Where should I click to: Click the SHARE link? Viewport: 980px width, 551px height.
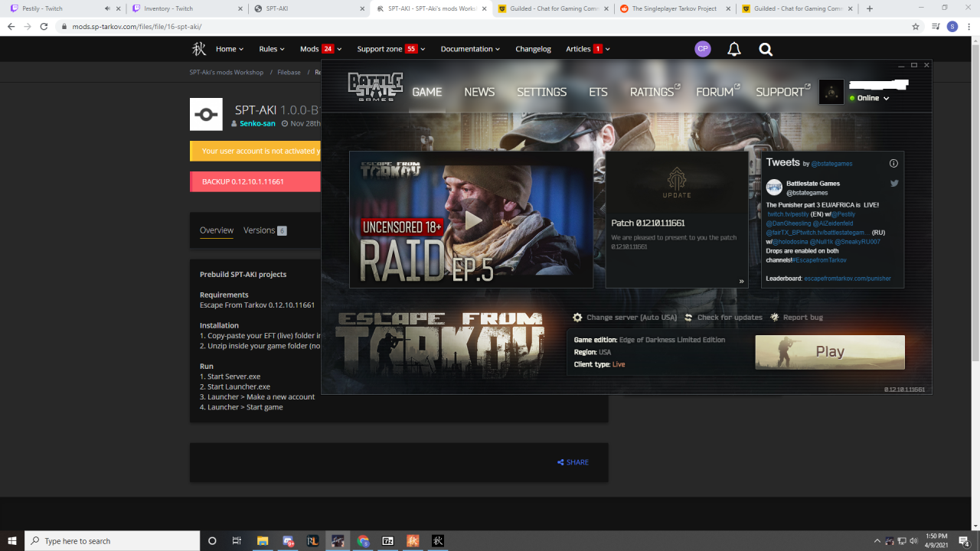coord(573,462)
